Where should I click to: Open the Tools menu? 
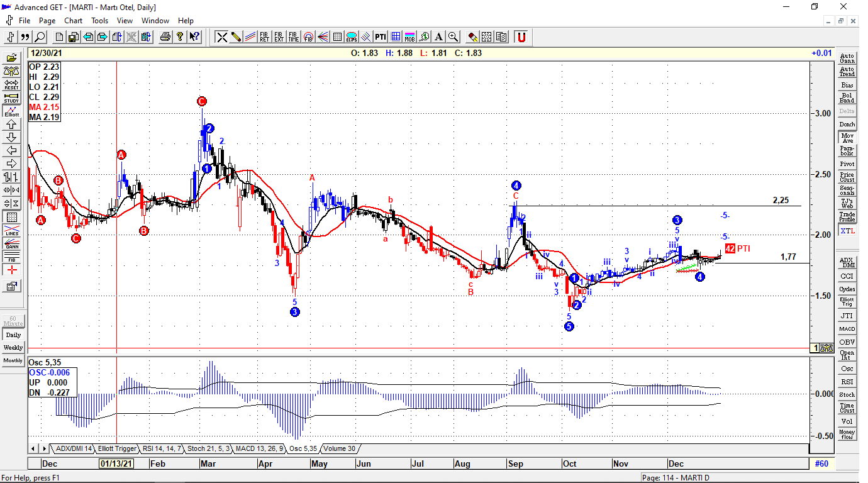click(99, 21)
